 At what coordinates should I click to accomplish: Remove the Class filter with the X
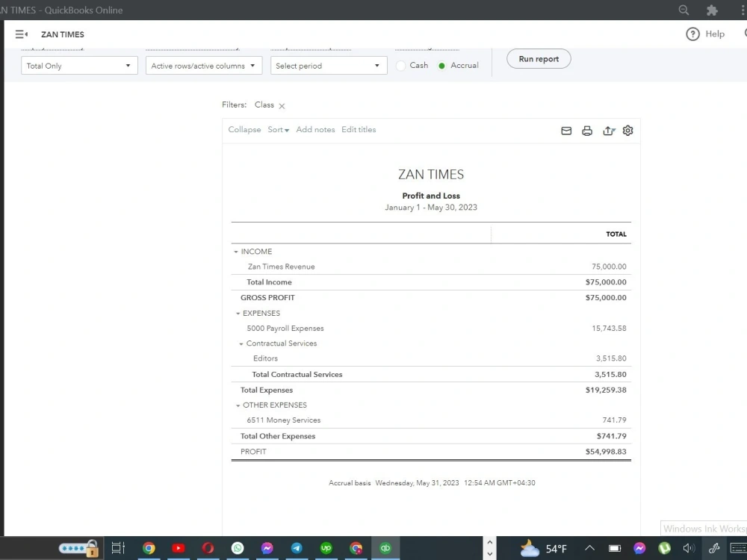(x=282, y=106)
